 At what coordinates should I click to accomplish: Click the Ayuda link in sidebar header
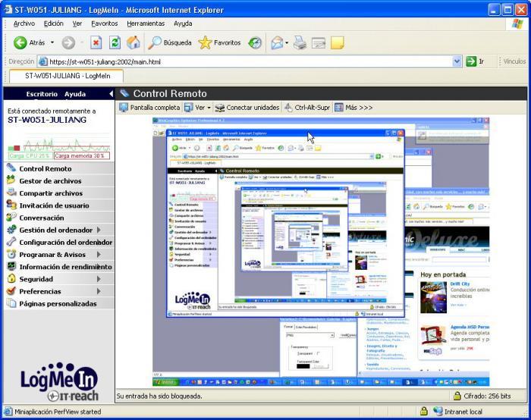(75, 94)
